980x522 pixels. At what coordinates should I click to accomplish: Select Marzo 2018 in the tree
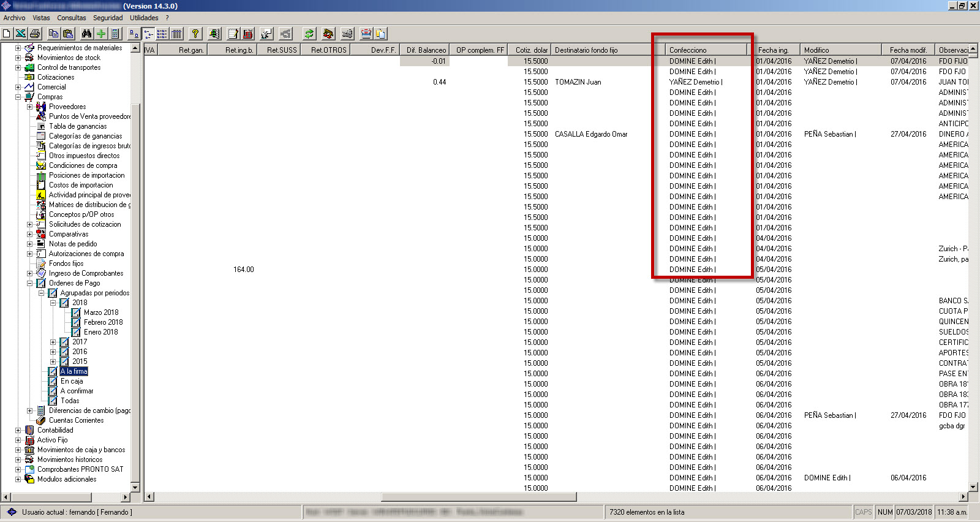(x=101, y=312)
